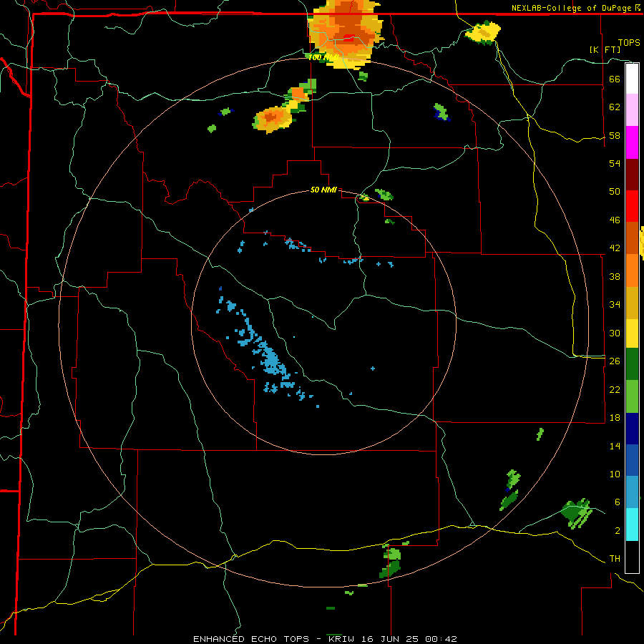Click the legend value 38
644x644 pixels.
point(615,276)
